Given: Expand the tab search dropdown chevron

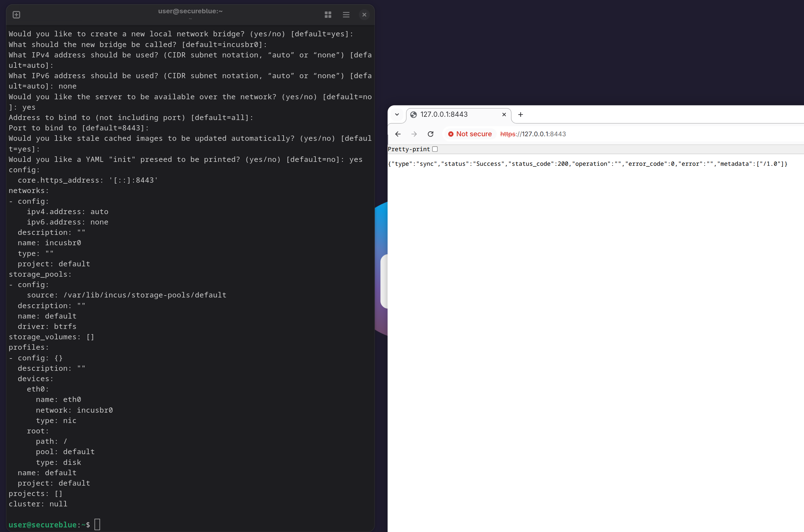Looking at the screenshot, I should click(x=397, y=115).
